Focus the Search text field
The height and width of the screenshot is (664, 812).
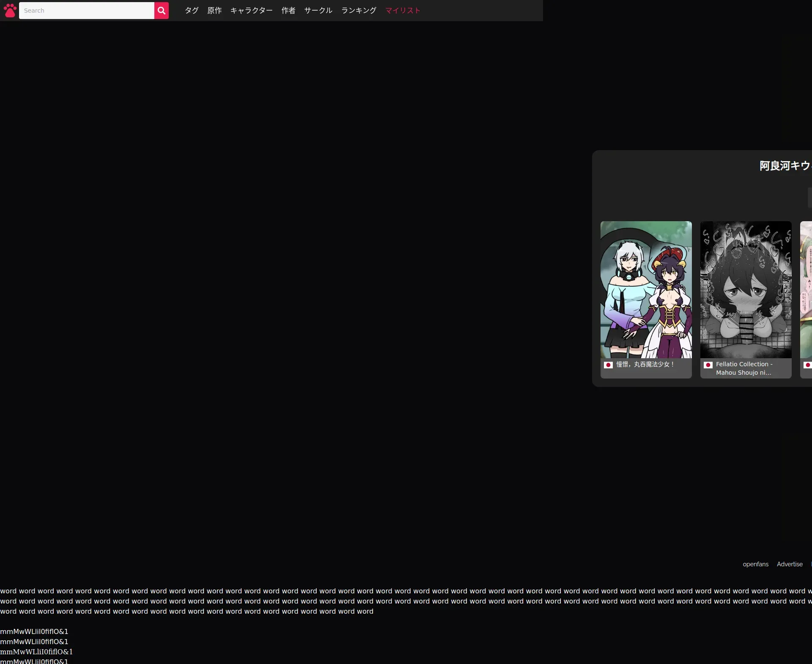click(87, 11)
